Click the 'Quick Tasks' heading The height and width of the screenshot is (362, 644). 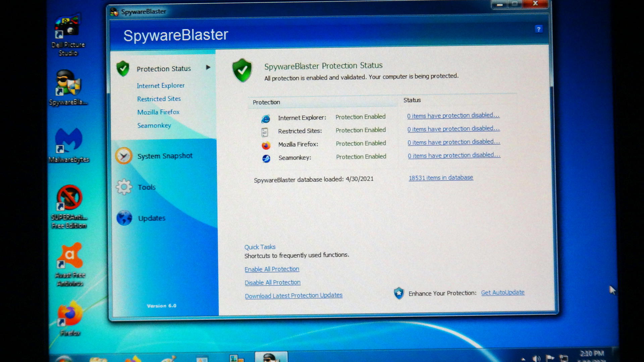(260, 247)
